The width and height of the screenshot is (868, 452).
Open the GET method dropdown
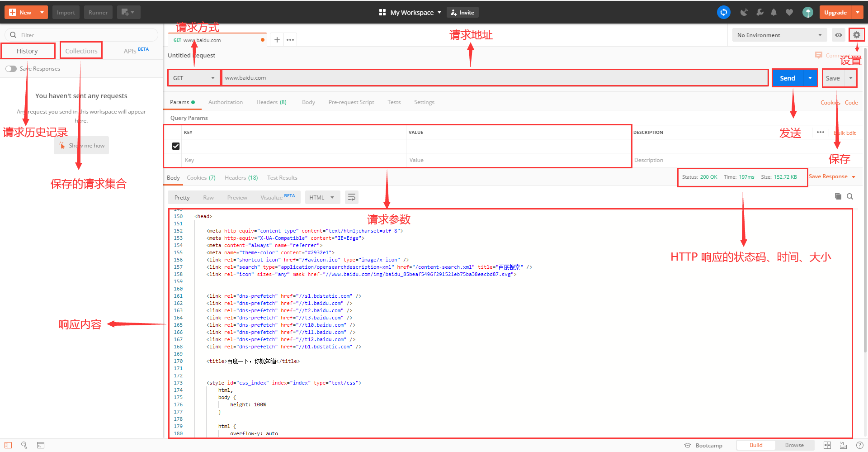click(x=194, y=78)
